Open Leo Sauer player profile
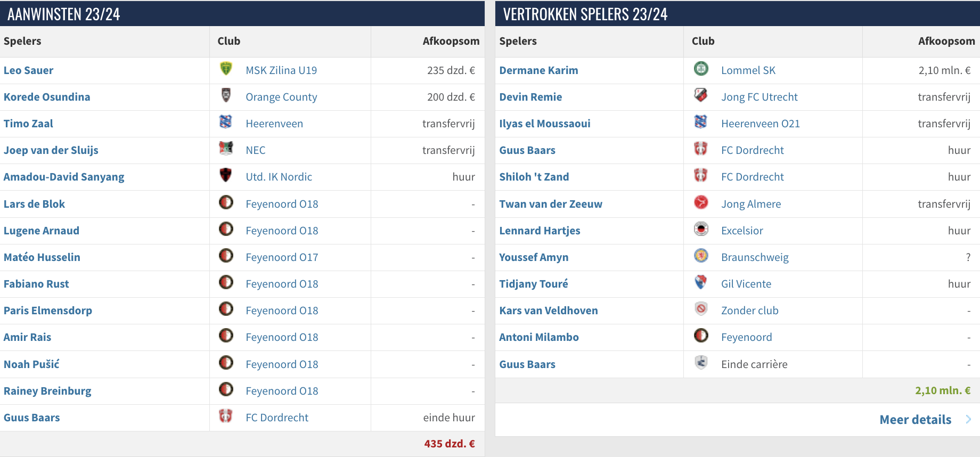The image size is (980, 457). tap(28, 70)
